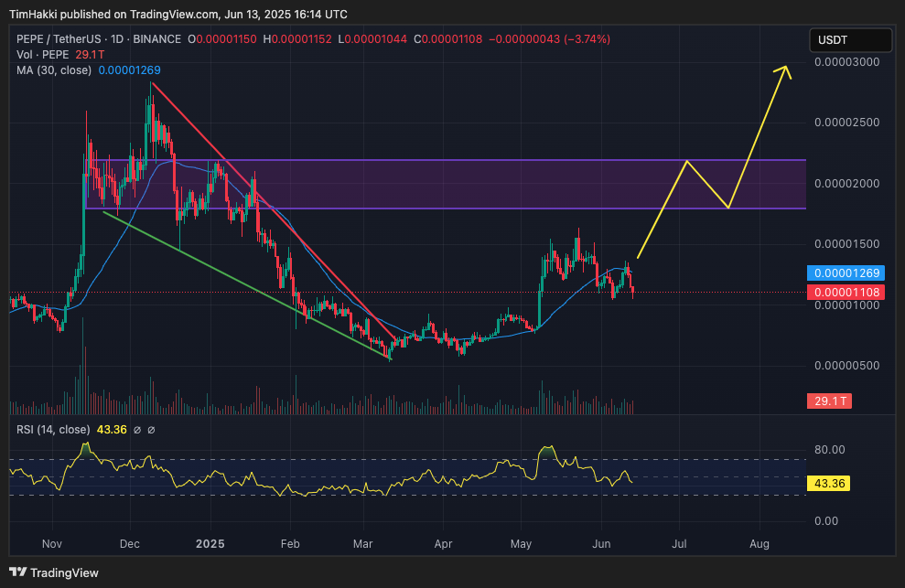This screenshot has height=588, width=905.
Task: Click the first ∅ symbol beside RSI legend
Action: [137, 429]
